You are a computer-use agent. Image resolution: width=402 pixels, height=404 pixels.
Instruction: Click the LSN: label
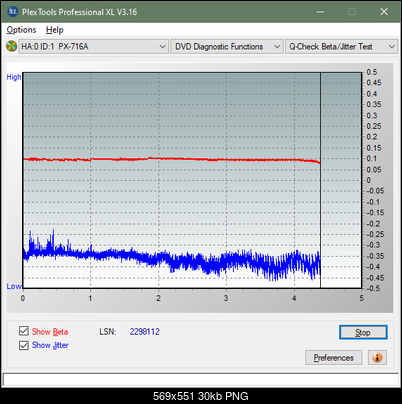108,332
